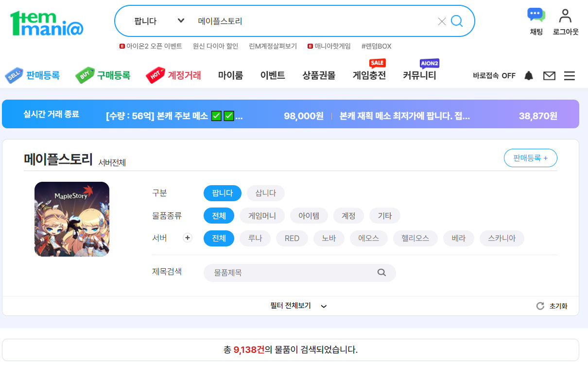The width and height of the screenshot is (588, 365).
Task: Click magnifier icon in 물품제목 field
Action: (381, 273)
